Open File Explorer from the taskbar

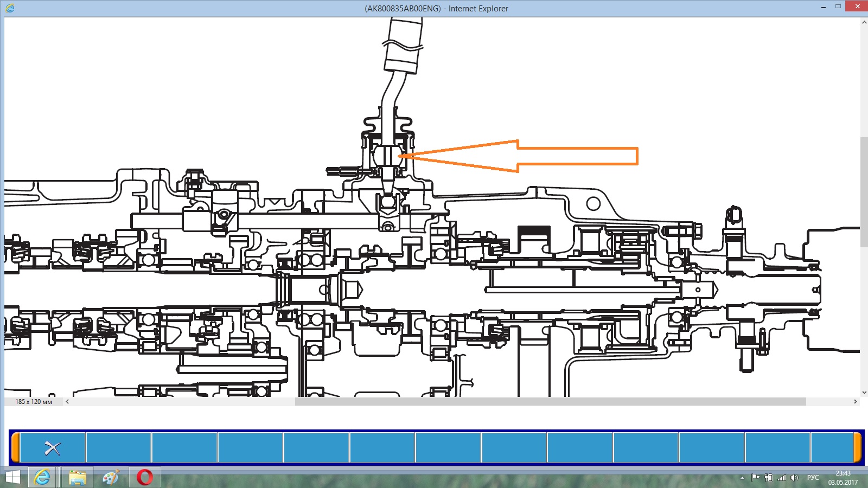coord(77,477)
